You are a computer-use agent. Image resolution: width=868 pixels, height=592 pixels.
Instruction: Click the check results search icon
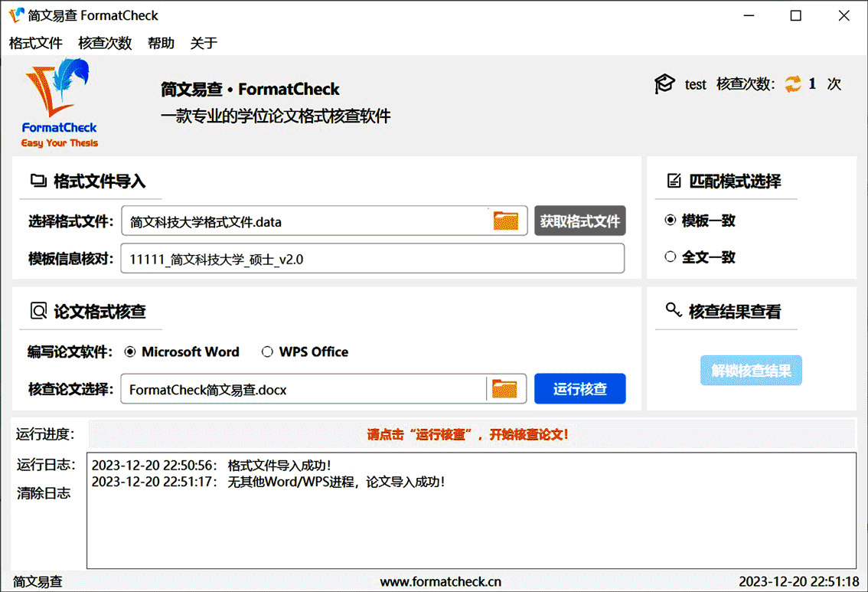673,309
